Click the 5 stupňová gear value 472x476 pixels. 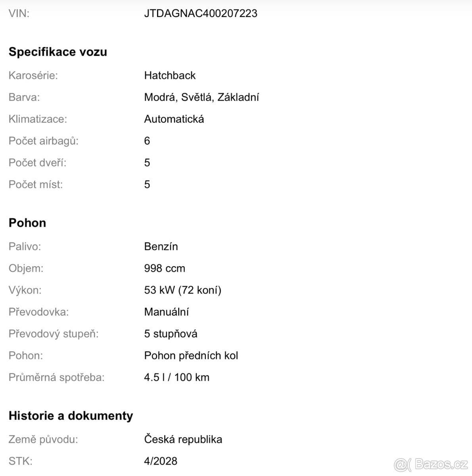pyautogui.click(x=171, y=334)
